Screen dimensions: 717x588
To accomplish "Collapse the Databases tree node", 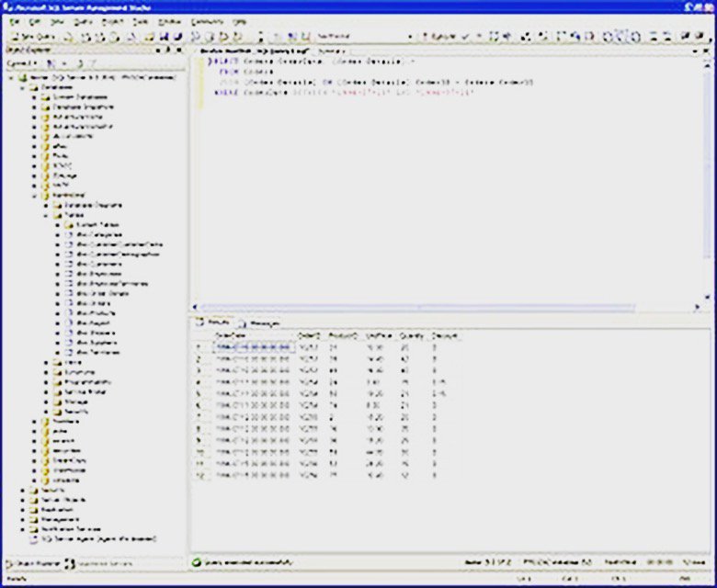I will click(x=23, y=87).
